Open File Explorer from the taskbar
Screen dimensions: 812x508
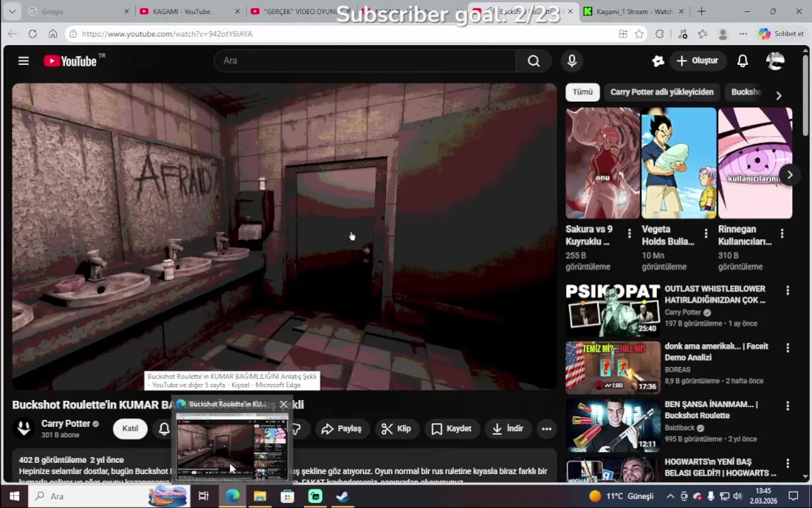tap(259, 496)
